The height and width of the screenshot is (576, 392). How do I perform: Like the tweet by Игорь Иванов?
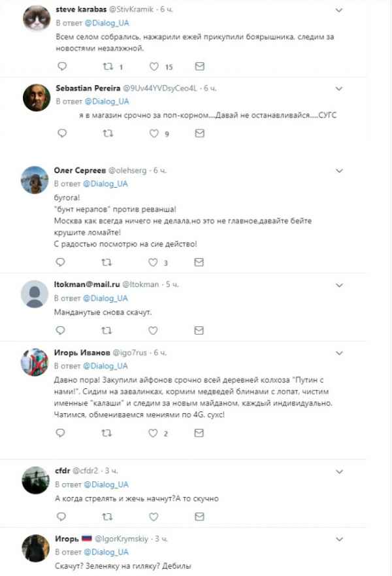click(x=155, y=433)
